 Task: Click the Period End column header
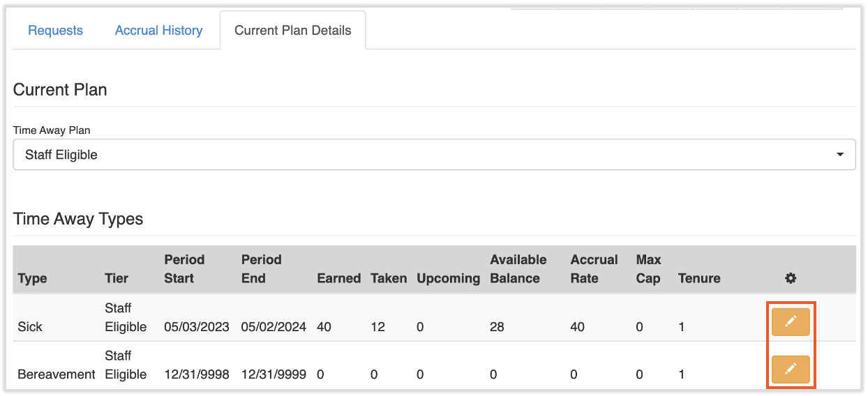point(261,269)
